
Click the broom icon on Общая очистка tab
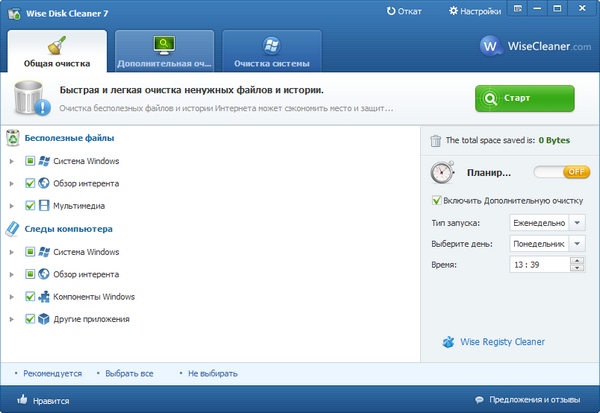point(57,45)
